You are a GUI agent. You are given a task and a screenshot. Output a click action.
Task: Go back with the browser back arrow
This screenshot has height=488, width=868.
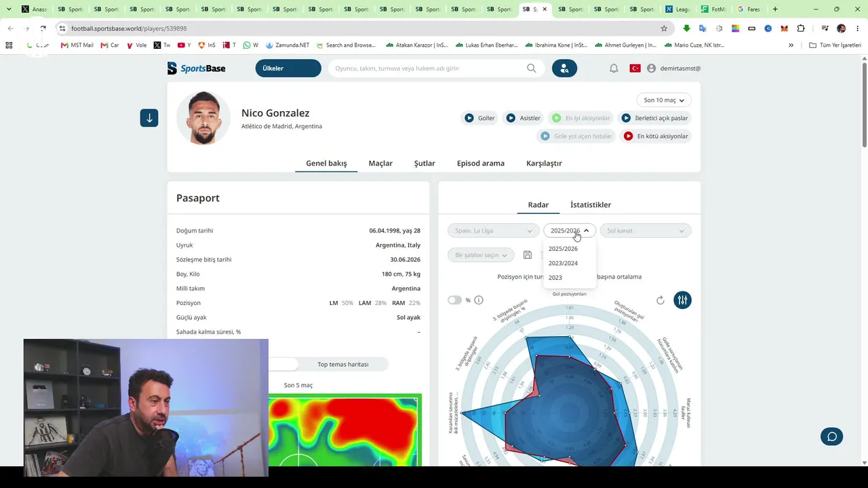(x=10, y=28)
